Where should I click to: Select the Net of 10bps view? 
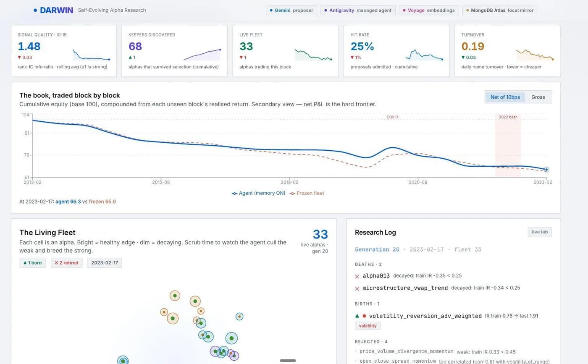[x=505, y=97]
